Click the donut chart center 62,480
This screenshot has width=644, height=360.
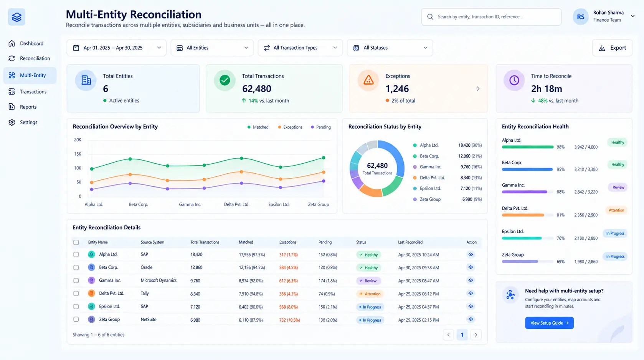click(377, 166)
